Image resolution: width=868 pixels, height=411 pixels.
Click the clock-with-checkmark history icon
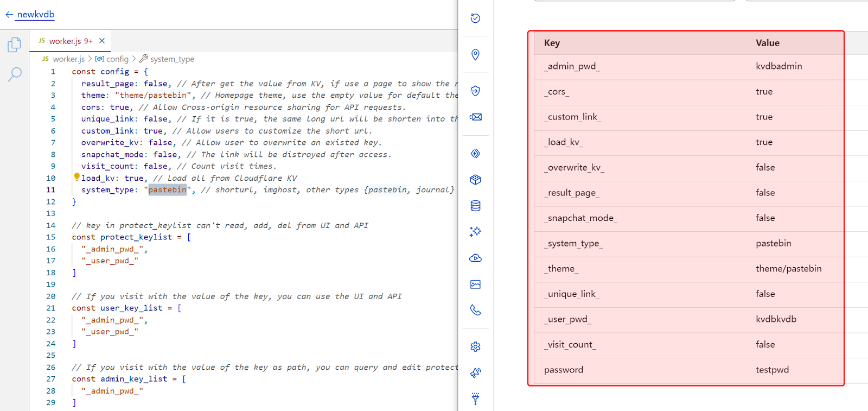click(475, 18)
